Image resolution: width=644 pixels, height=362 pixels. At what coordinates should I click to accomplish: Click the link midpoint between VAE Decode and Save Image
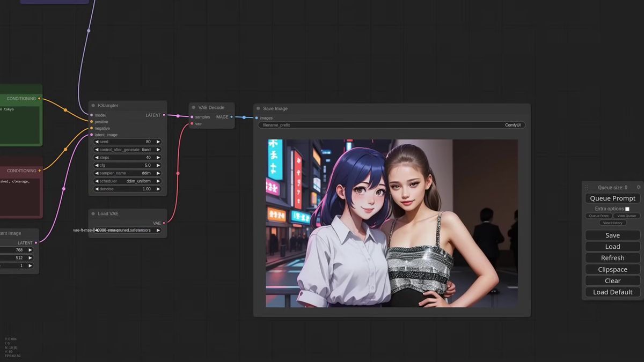(244, 117)
